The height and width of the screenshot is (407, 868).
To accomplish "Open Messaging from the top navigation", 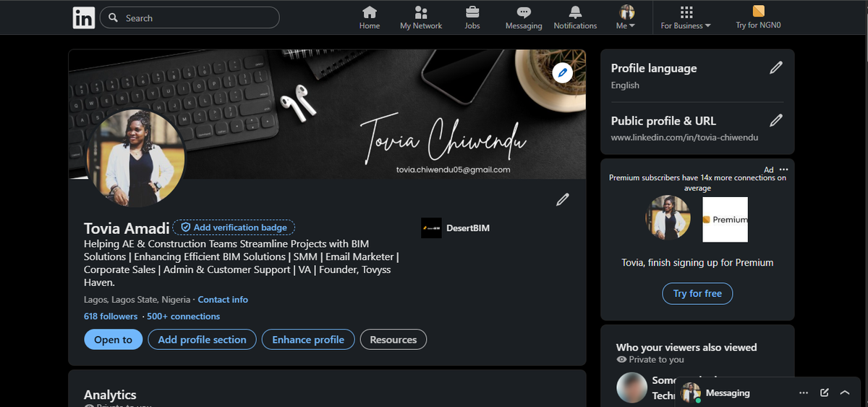I will click(x=524, y=17).
